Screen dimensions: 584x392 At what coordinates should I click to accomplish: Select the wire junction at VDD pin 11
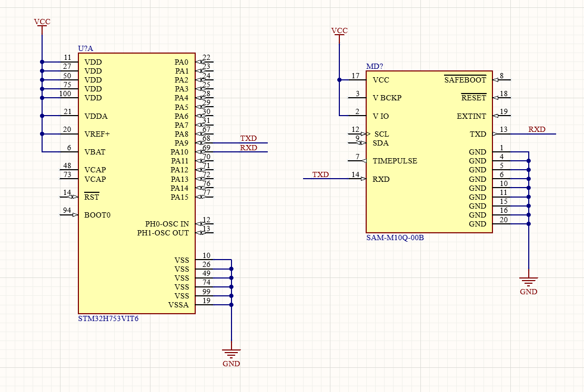[x=42, y=61]
